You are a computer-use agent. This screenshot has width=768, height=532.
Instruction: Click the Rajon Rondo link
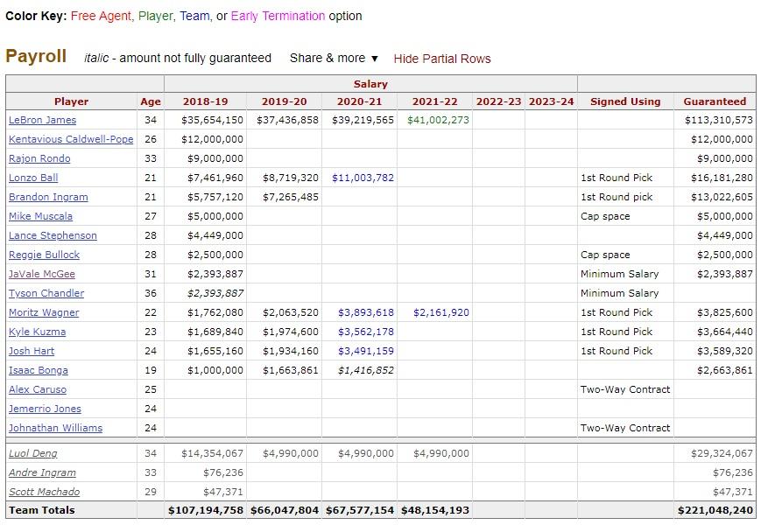click(x=39, y=158)
